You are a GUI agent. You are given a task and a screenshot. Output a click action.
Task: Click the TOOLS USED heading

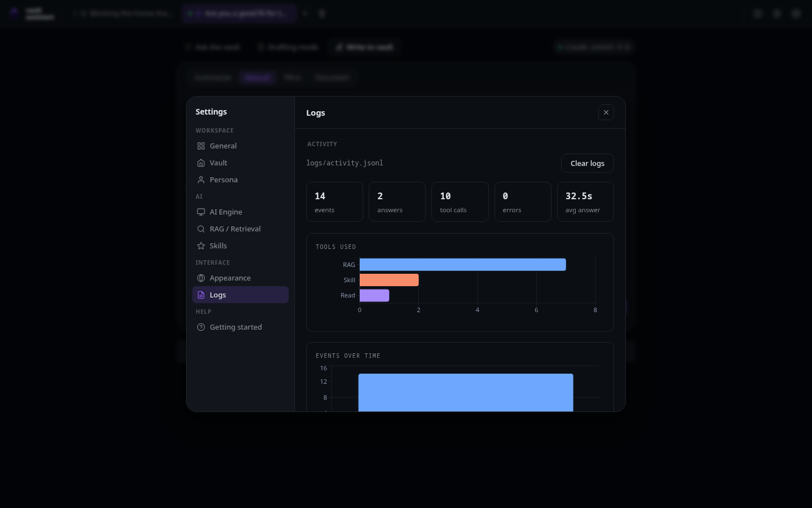pos(336,247)
